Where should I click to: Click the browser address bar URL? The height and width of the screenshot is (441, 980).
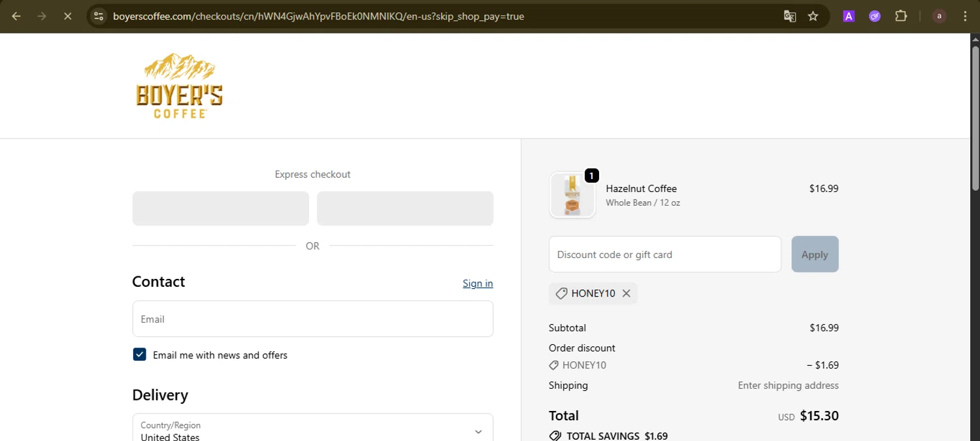318,16
